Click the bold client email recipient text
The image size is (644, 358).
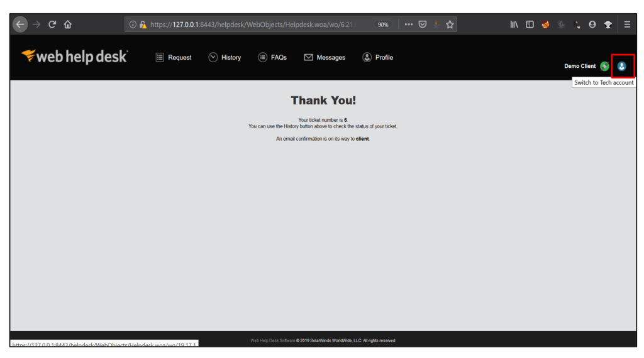click(362, 139)
